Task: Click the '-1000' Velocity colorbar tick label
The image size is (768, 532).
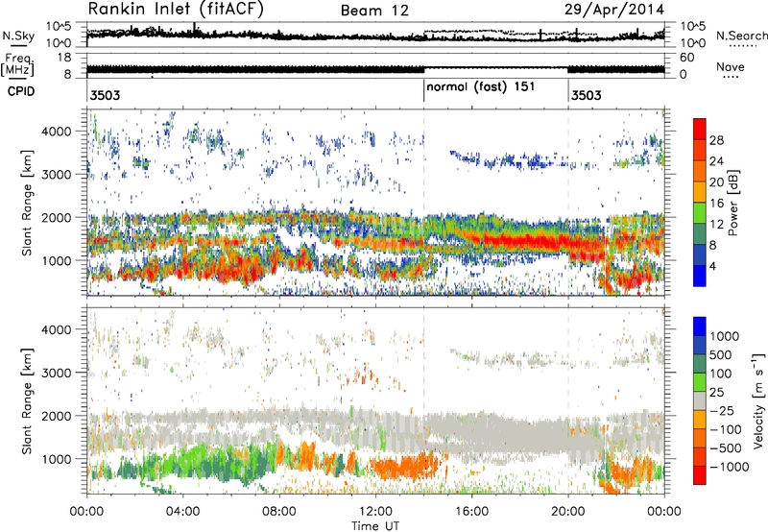Action: pyautogui.click(x=730, y=467)
